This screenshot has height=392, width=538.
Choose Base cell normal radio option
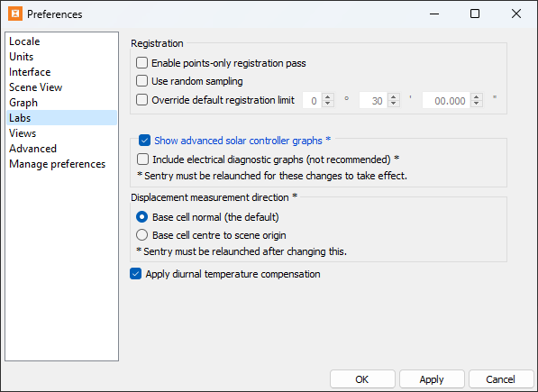click(x=142, y=217)
